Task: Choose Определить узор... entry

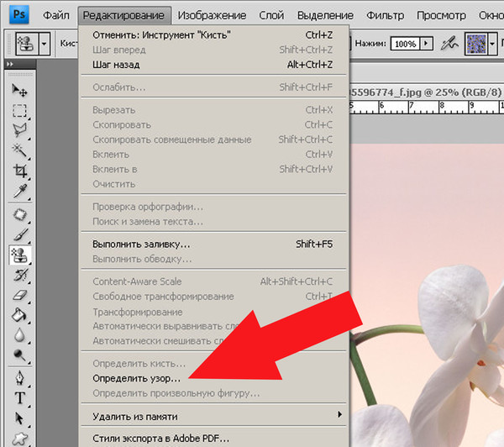Action: click(x=213, y=378)
